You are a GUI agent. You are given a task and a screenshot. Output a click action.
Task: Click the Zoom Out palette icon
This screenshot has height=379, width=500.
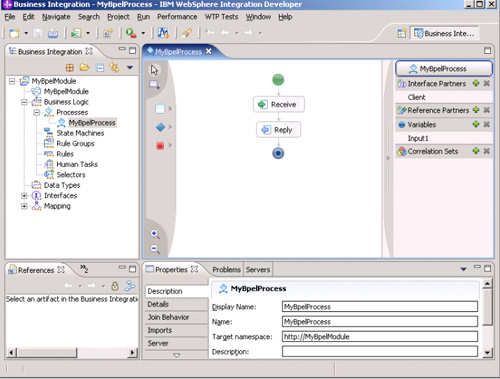click(155, 249)
